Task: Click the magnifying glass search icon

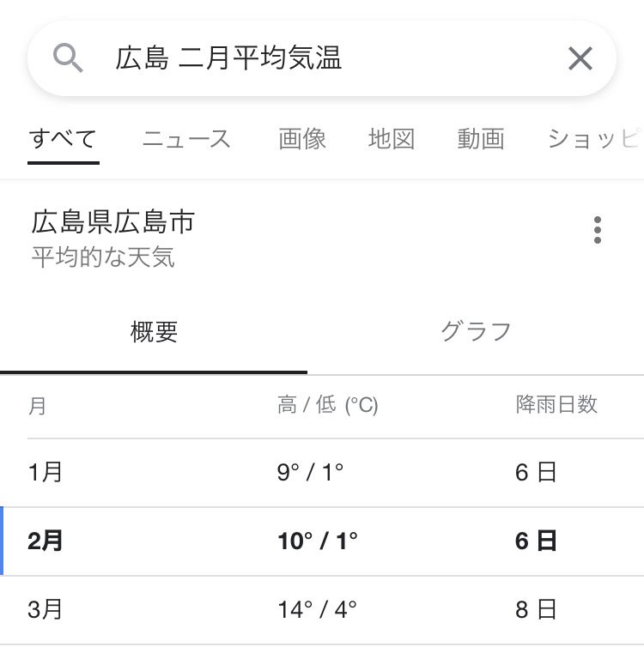Action: 68,58
